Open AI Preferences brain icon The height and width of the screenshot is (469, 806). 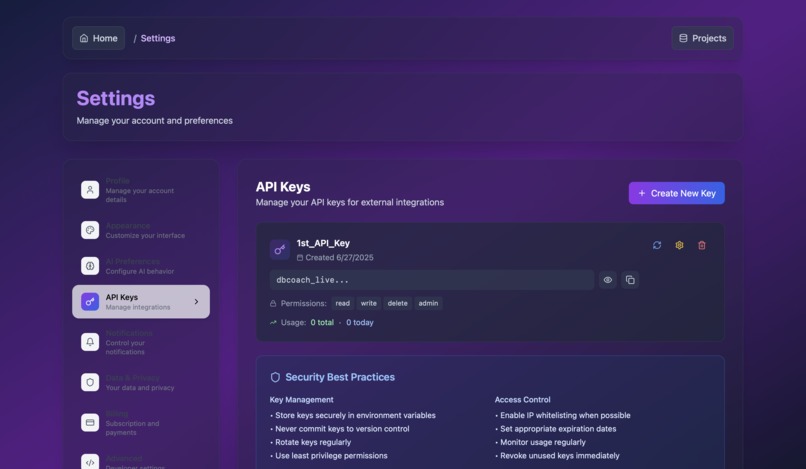tap(90, 266)
